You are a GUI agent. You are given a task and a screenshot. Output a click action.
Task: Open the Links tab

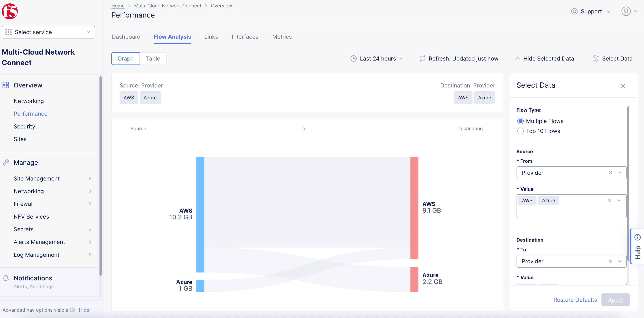[x=211, y=37]
